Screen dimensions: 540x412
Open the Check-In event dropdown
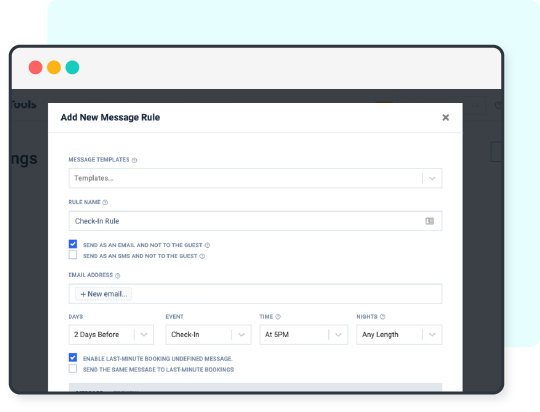click(x=208, y=335)
